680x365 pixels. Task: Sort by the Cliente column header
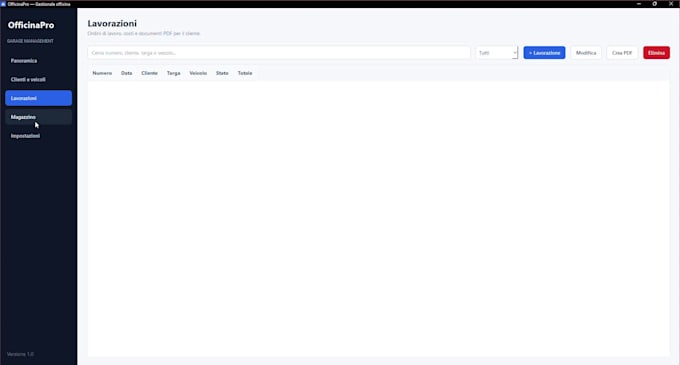click(x=149, y=73)
